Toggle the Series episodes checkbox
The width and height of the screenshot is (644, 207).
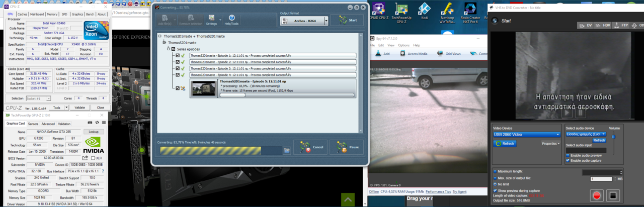pyautogui.click(x=174, y=49)
